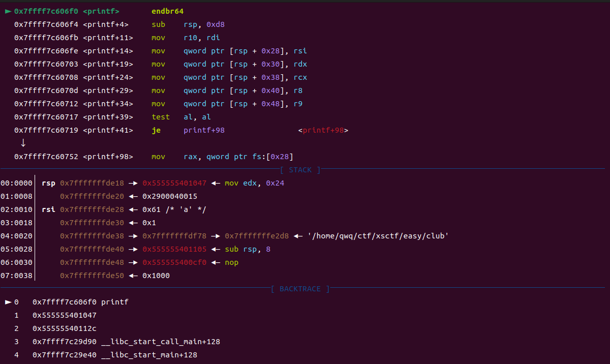Click the 'mov edx, 0x24' text in stack row

point(254,183)
